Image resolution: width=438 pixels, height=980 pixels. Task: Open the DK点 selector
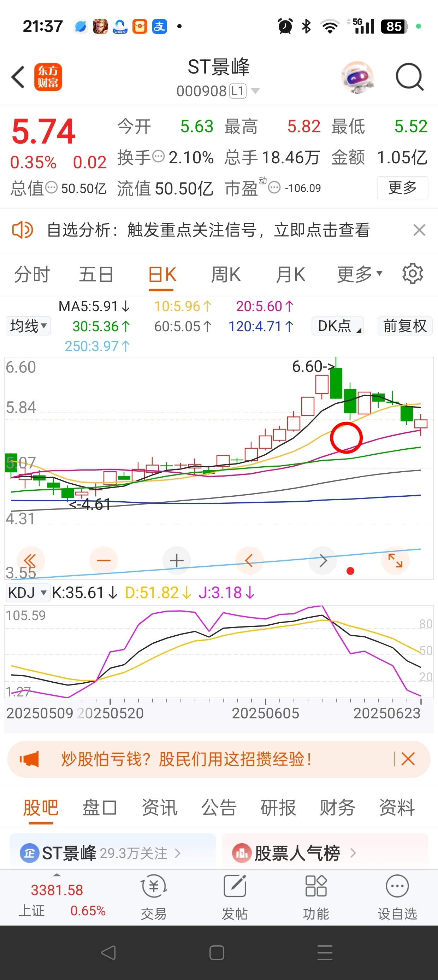pos(338,326)
